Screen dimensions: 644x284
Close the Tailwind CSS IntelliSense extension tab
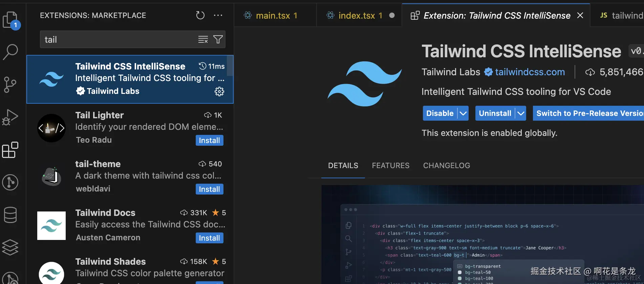[580, 16]
